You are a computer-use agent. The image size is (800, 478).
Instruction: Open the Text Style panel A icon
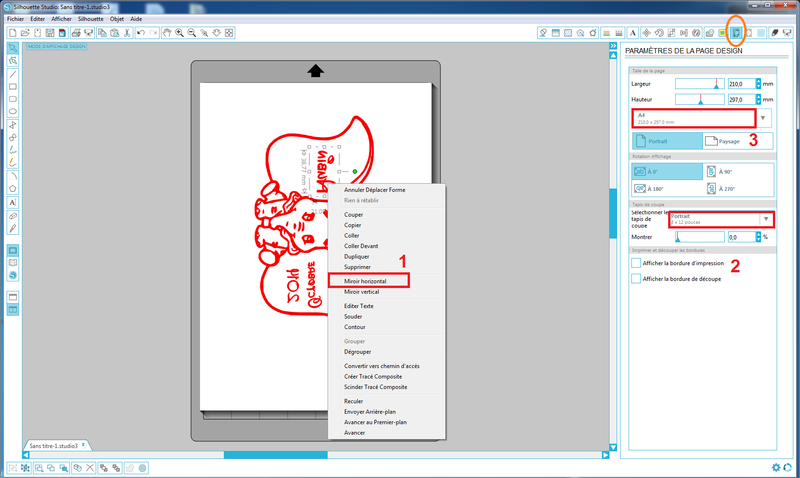click(633, 33)
